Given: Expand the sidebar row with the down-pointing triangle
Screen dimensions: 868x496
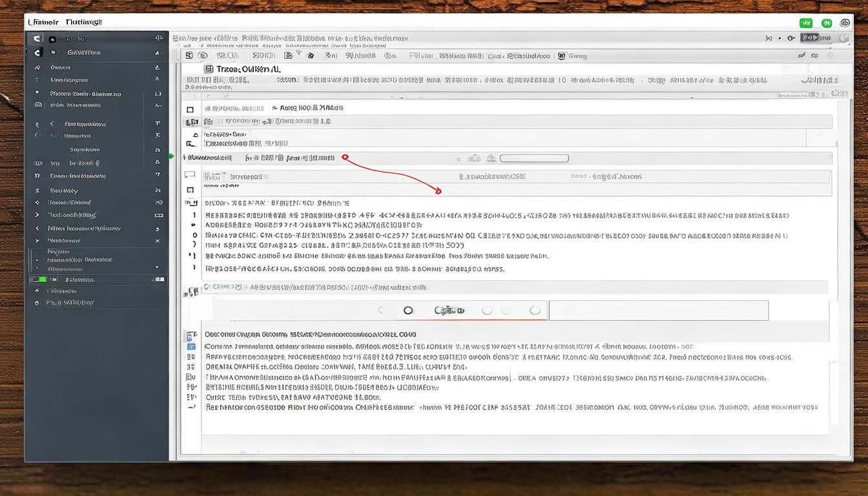Looking at the screenshot, I should point(37,93).
